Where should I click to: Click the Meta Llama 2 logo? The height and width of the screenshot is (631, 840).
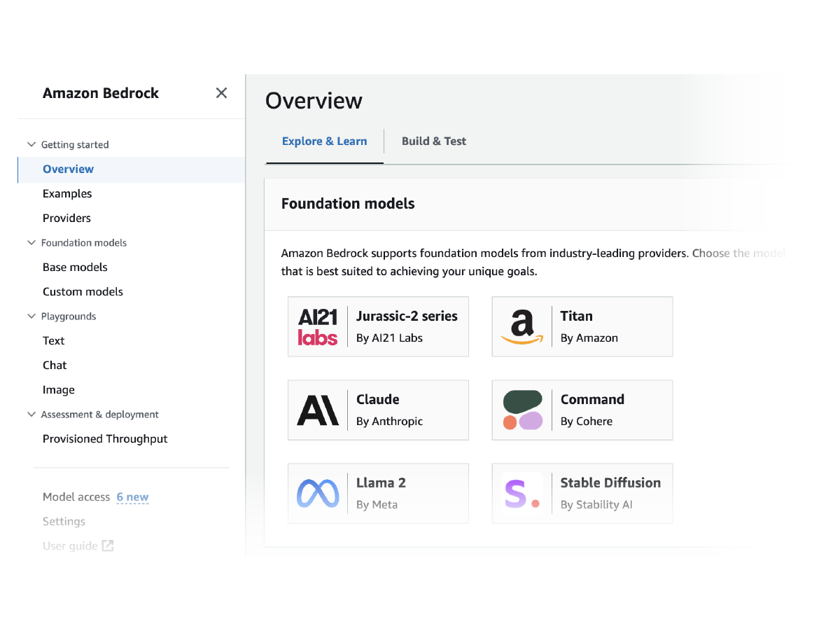coord(318,494)
